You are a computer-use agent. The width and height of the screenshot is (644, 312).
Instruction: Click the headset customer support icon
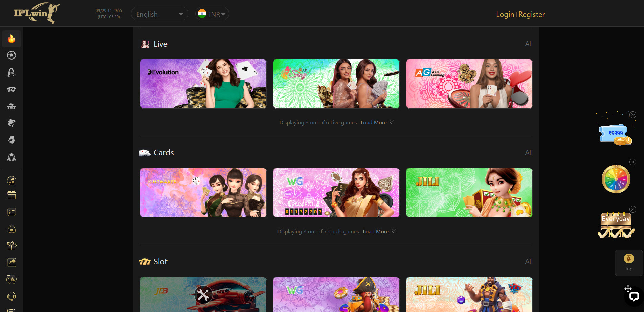pos(12,296)
